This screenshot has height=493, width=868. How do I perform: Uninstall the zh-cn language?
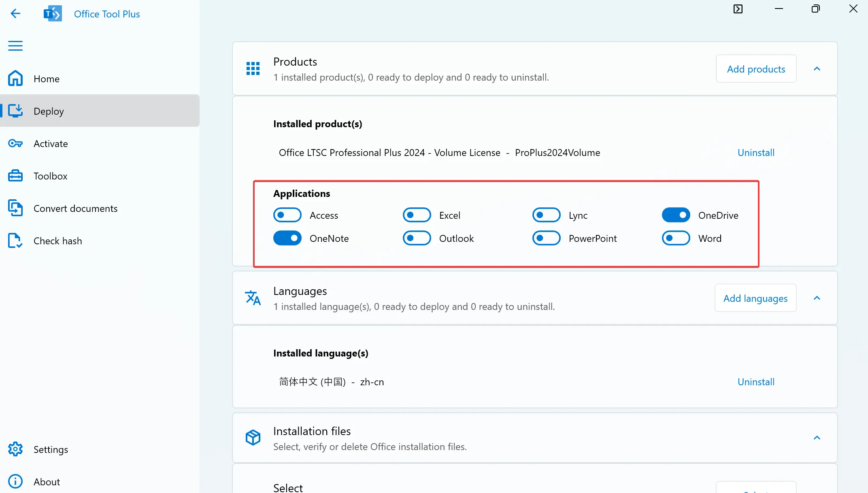point(755,382)
